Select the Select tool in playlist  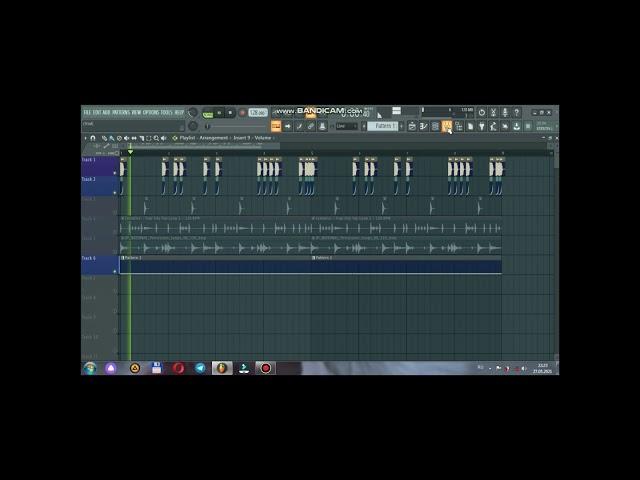click(x=149, y=138)
